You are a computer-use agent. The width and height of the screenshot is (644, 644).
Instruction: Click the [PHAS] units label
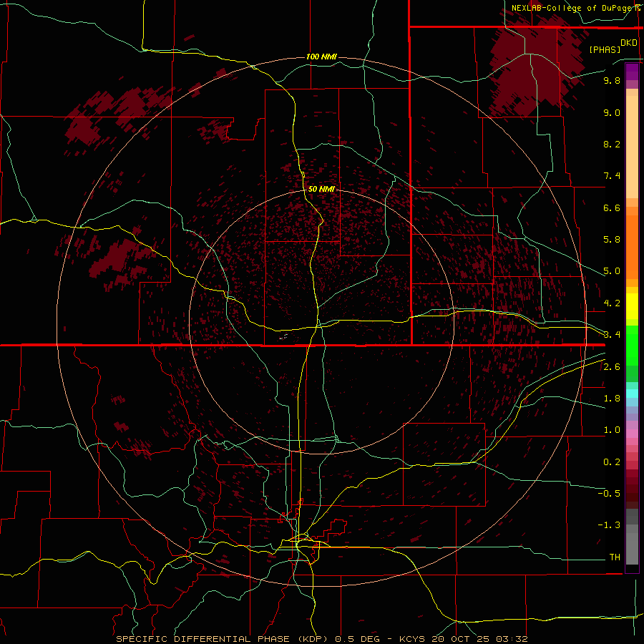point(605,49)
